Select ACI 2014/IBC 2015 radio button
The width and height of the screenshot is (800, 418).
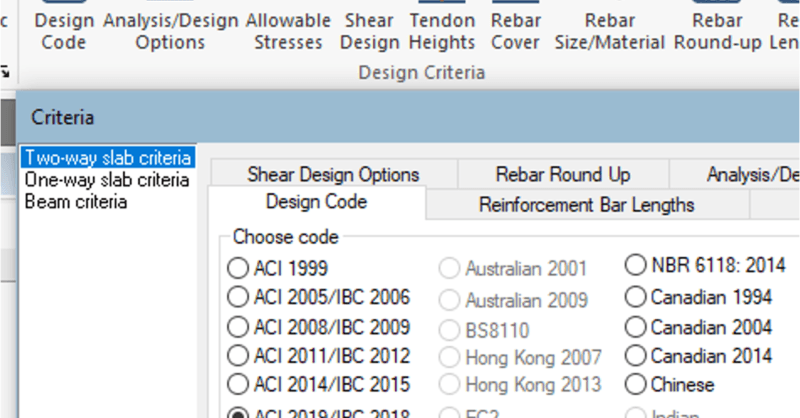tap(238, 384)
